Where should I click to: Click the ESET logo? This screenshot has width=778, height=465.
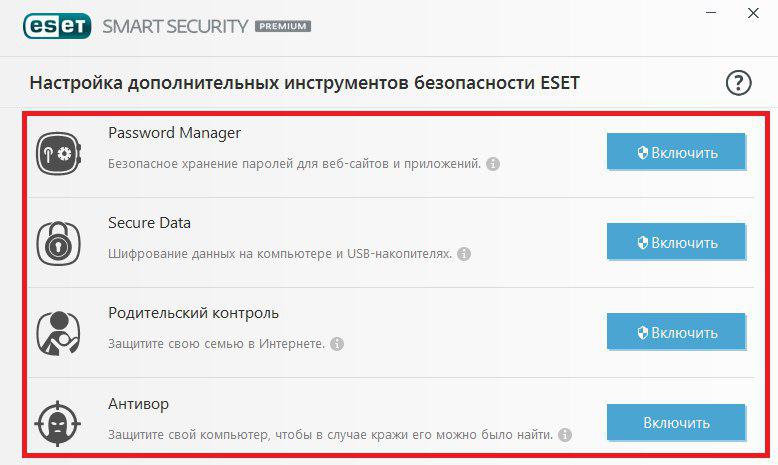click(x=57, y=26)
